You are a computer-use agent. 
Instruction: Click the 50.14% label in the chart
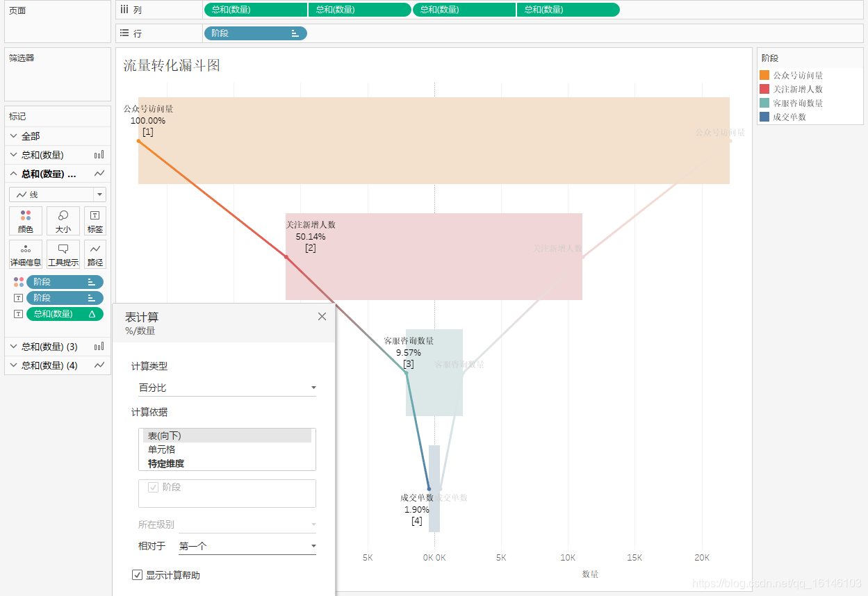tap(311, 236)
